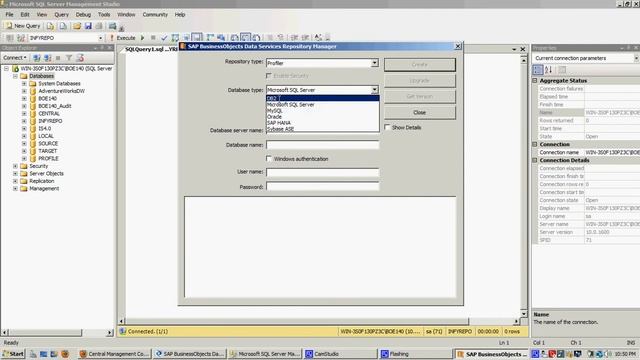Expand the System Databases node
The width and height of the screenshot is (640, 360).
[x=24, y=83]
